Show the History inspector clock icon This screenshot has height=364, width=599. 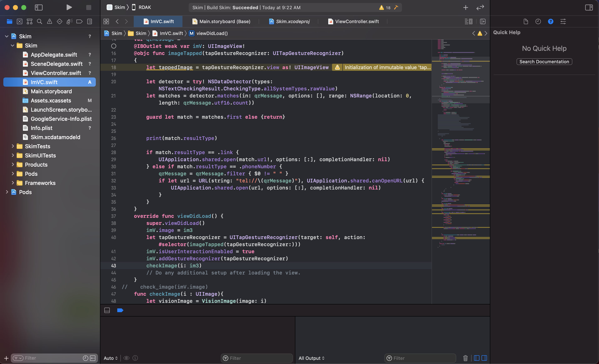click(x=538, y=22)
